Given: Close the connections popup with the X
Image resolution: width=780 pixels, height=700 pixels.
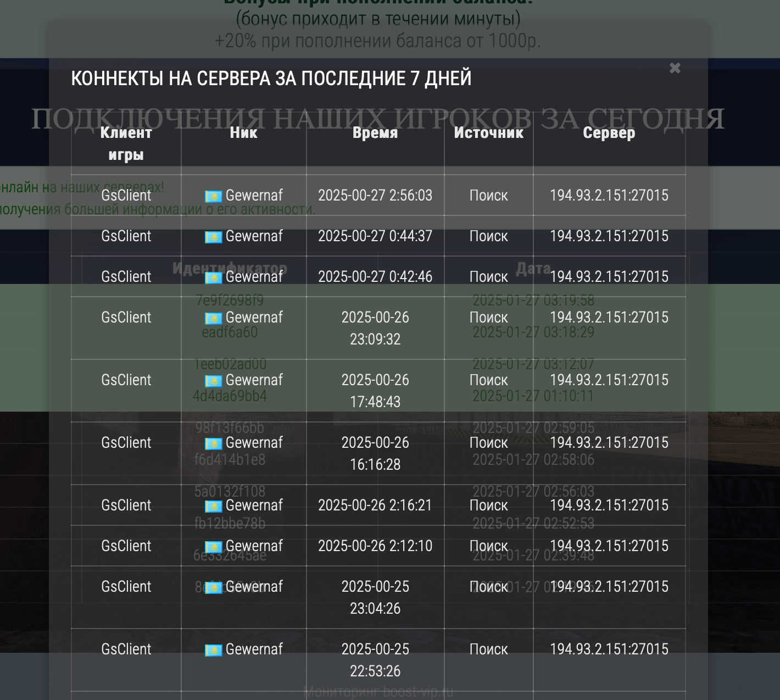Looking at the screenshot, I should (x=675, y=68).
